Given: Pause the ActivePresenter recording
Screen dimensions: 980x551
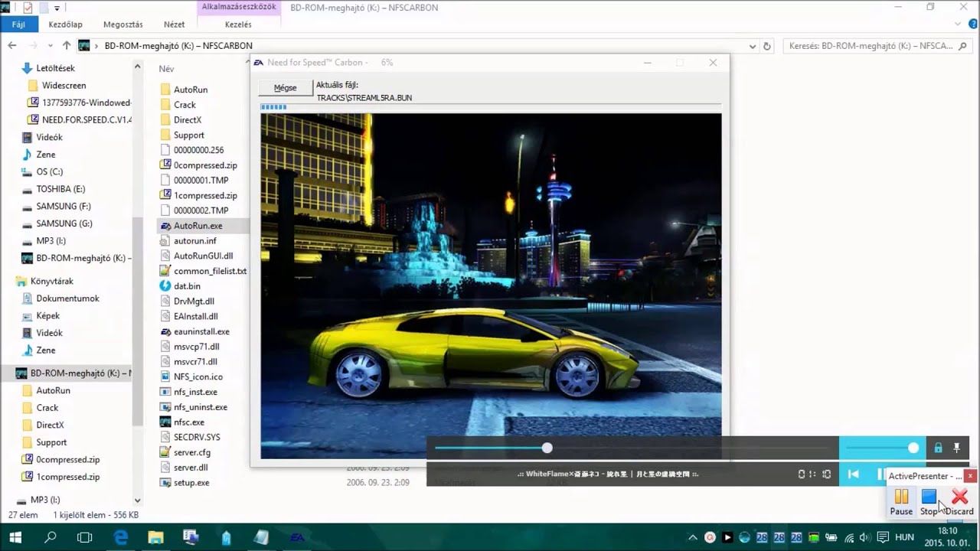Looking at the screenshot, I should pos(901,501).
